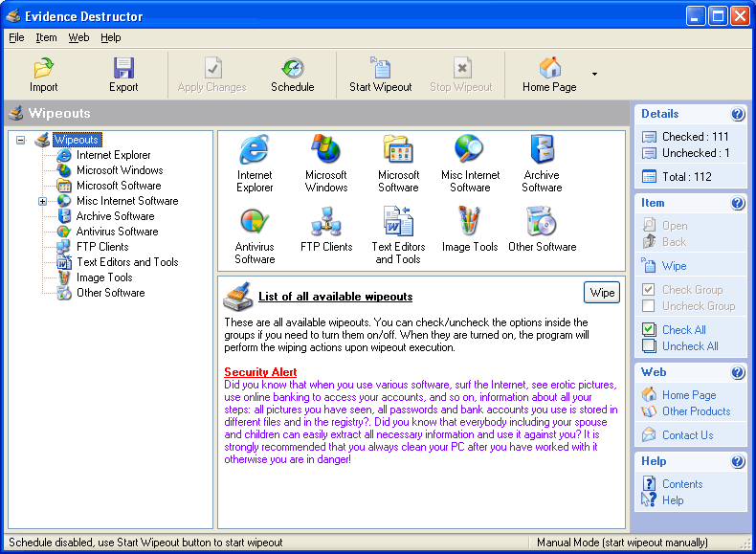The image size is (756, 554).
Task: Select Other Software in the tree
Action: pyautogui.click(x=110, y=293)
